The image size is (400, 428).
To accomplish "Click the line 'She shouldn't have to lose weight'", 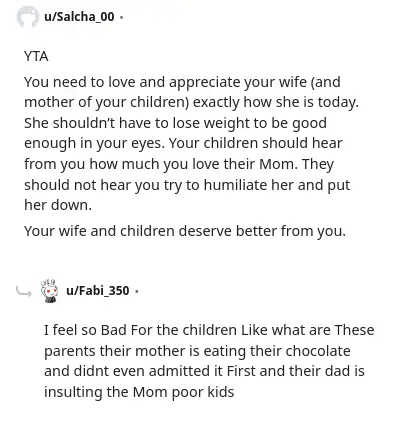I will click(x=175, y=123).
